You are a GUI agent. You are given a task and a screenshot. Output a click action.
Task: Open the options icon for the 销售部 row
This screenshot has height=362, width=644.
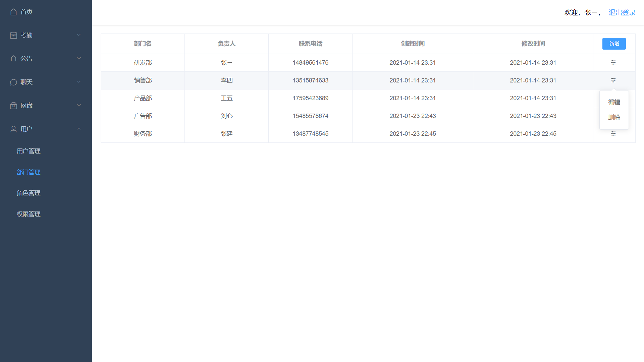tap(613, 80)
